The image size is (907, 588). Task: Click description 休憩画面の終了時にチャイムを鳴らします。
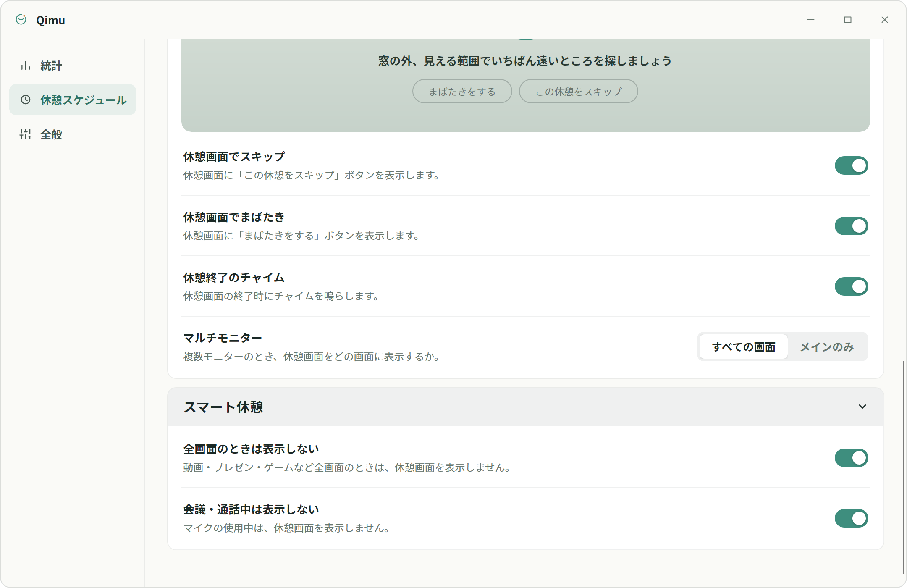coord(282,296)
